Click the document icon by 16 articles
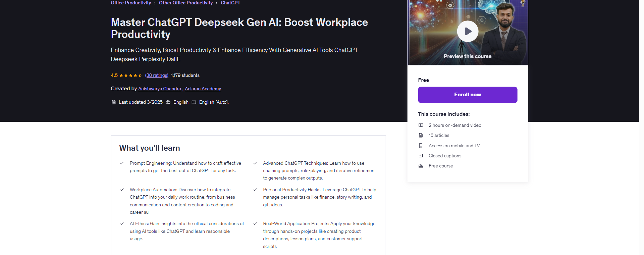Viewport: 644px width, 255px height. pyautogui.click(x=421, y=135)
